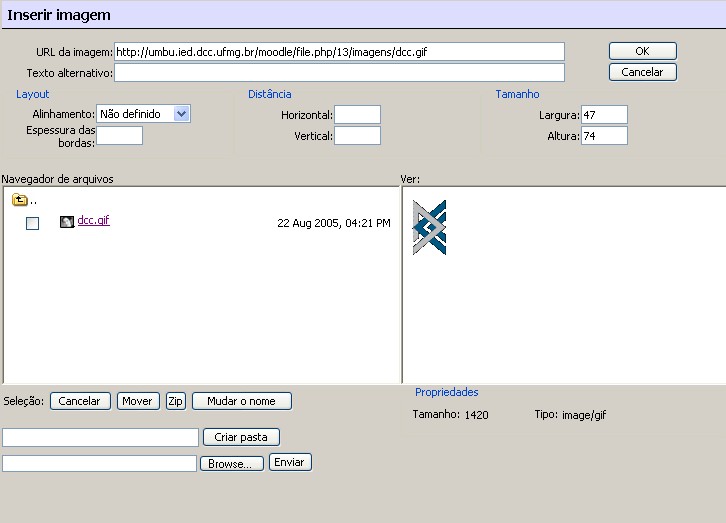The image size is (726, 523).
Task: Click the Espessura das bordas field
Action: (119, 136)
